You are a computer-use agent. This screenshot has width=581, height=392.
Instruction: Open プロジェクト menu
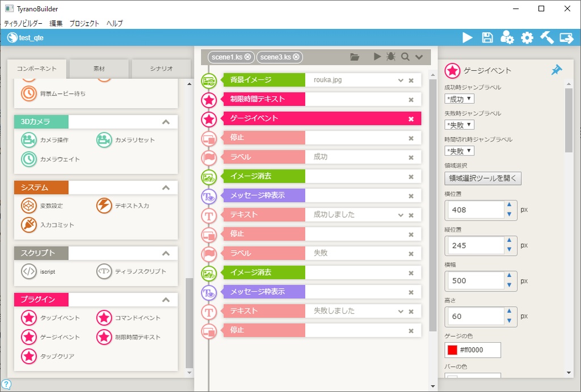(85, 23)
